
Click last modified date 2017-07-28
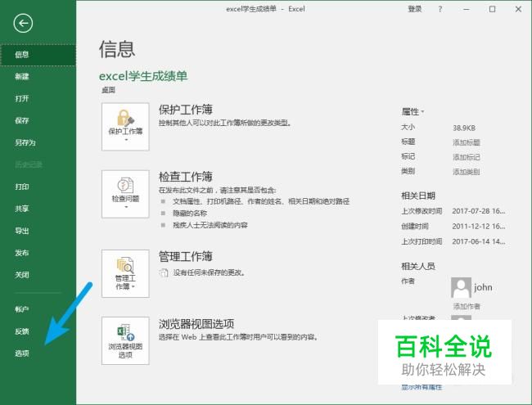(x=479, y=211)
